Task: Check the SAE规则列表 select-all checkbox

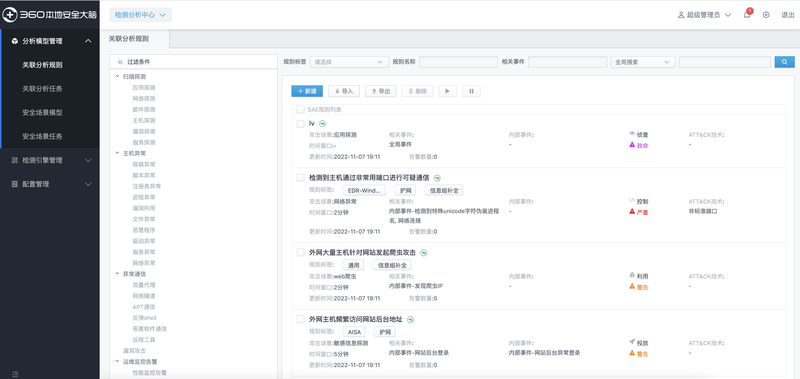Action: point(301,110)
